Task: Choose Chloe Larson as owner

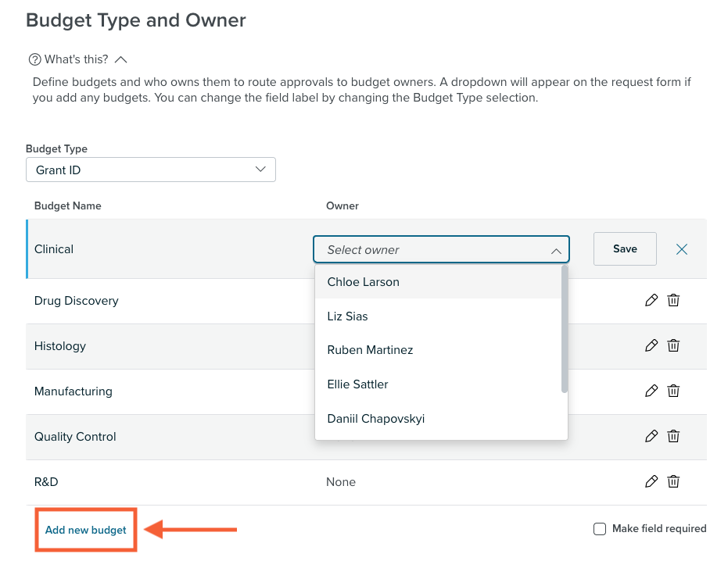Action: pyautogui.click(x=438, y=281)
